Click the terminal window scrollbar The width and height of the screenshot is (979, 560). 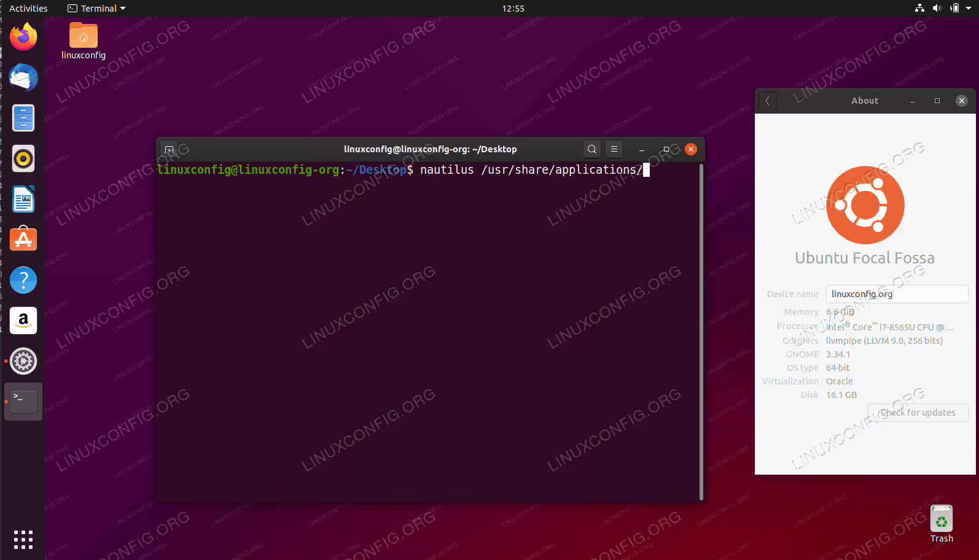coord(701,332)
